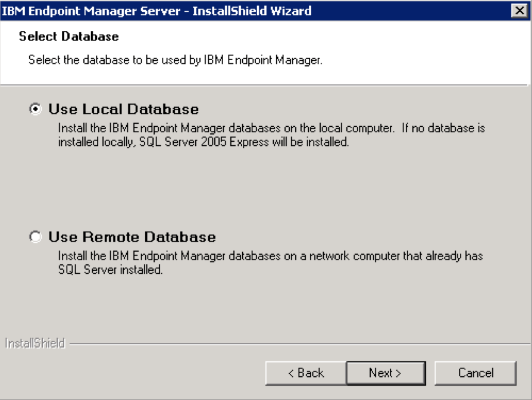Select the Use Local Database radio button

pos(35,110)
